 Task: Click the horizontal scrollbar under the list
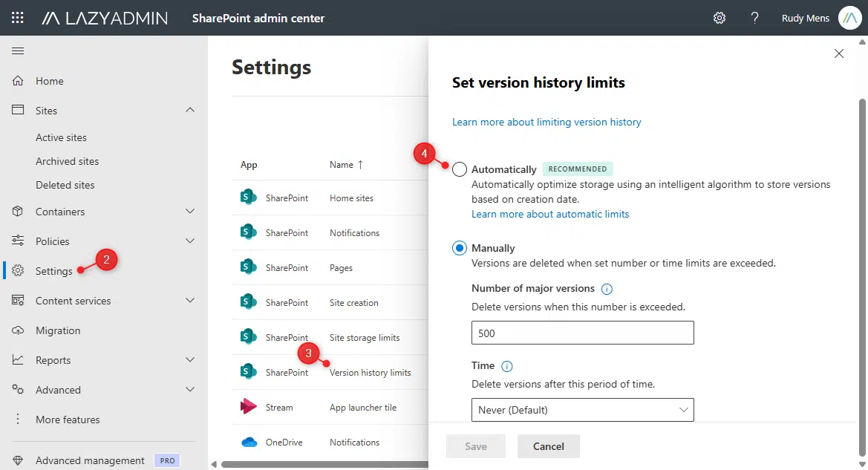pyautogui.click(x=324, y=464)
